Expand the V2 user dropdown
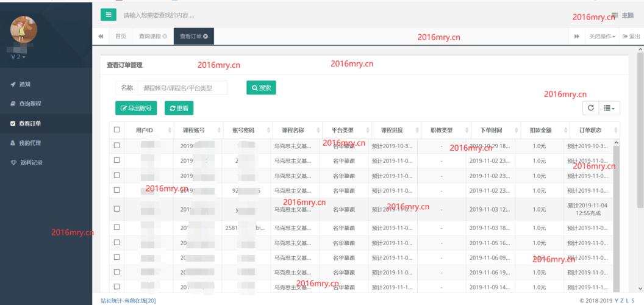Screen dimensions: 644x305 pos(18,57)
